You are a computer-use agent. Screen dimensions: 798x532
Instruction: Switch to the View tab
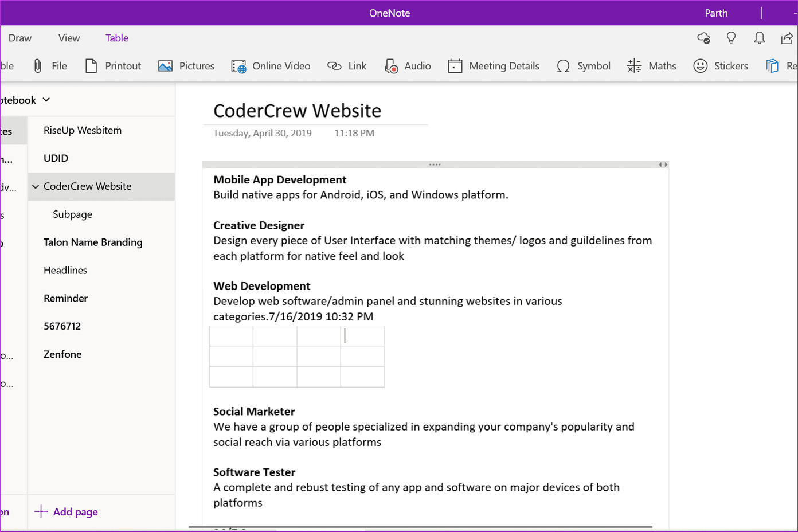69,38
